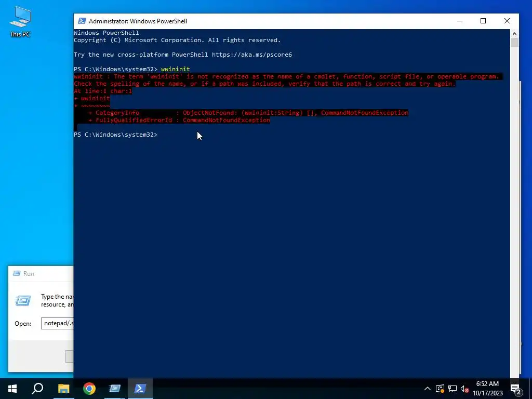The image size is (532, 399).
Task: Click the PowerShell icon in title bar
Action: 82,21
